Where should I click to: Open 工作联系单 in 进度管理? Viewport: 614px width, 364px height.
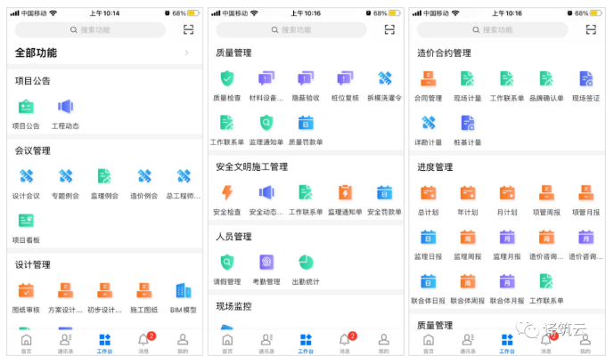(x=546, y=281)
